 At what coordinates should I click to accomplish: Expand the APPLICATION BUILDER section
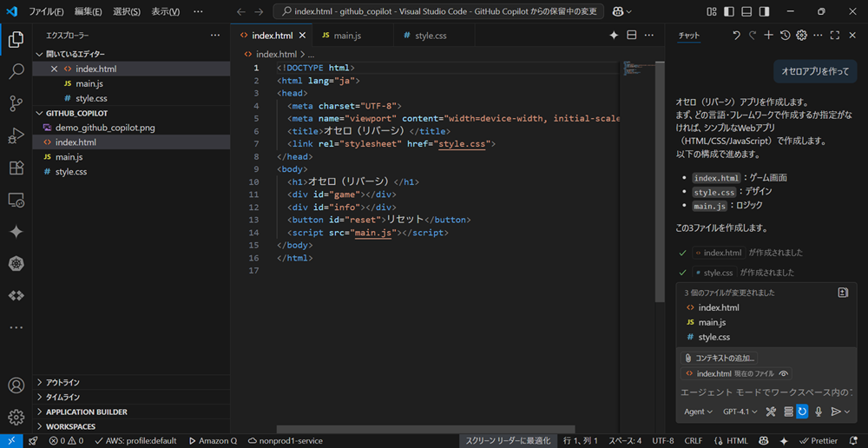pos(131,412)
